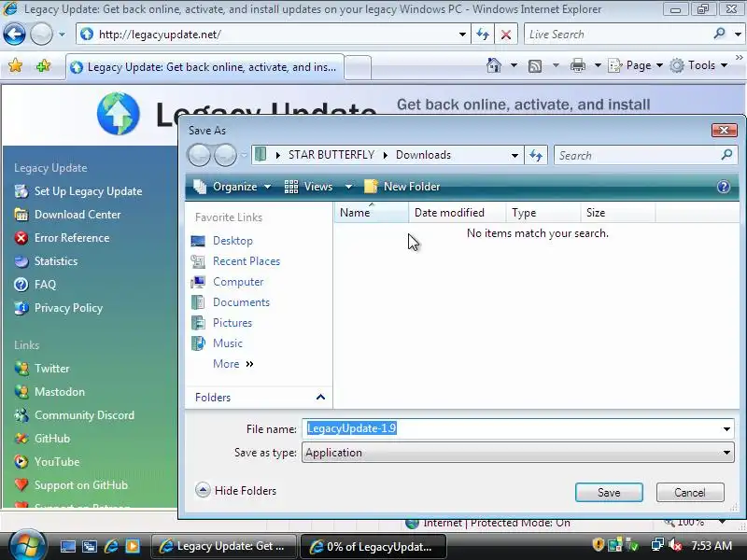
Task: Open the Statistics sidebar link
Action: 56,261
